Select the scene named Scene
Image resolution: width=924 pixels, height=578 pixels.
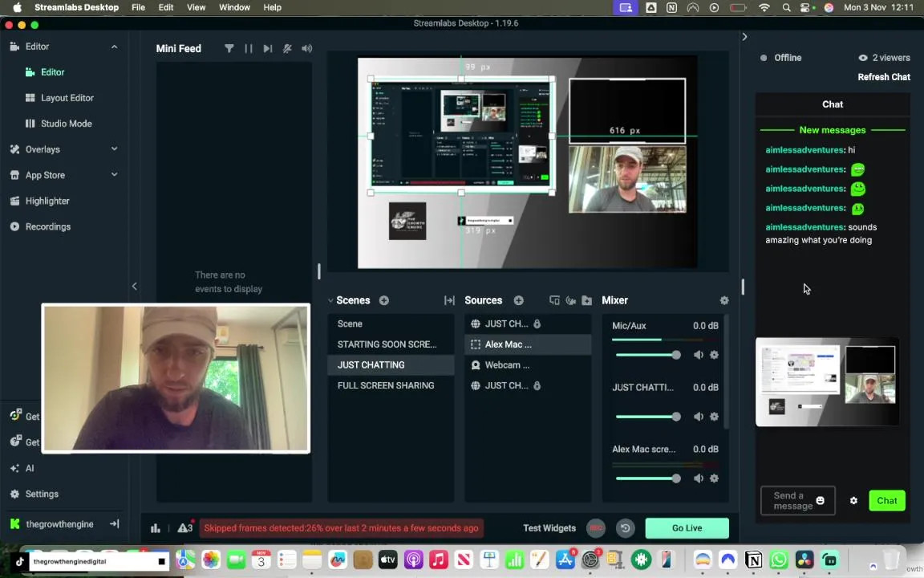[391, 324]
